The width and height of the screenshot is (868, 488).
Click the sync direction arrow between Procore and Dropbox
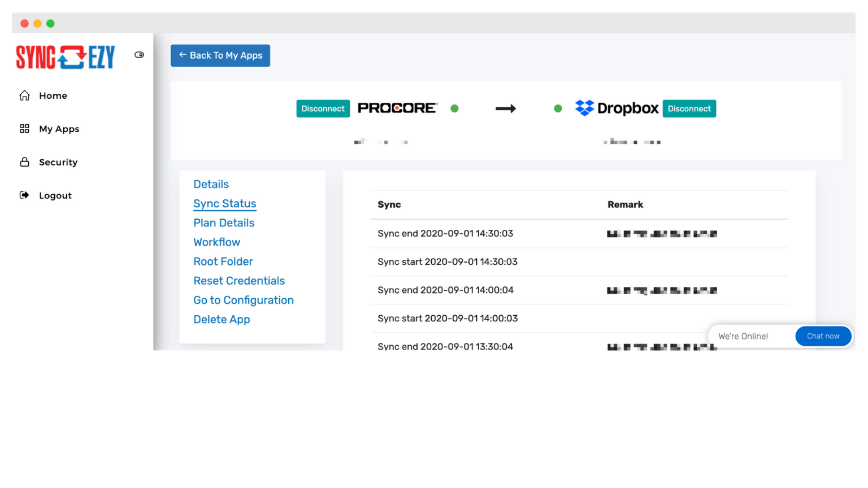506,108
